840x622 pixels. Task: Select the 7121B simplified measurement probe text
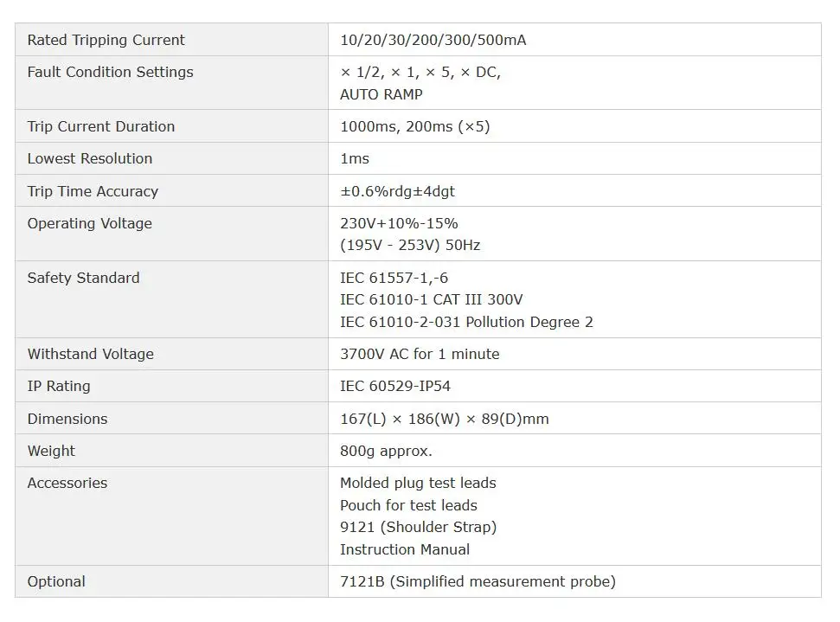[478, 582]
